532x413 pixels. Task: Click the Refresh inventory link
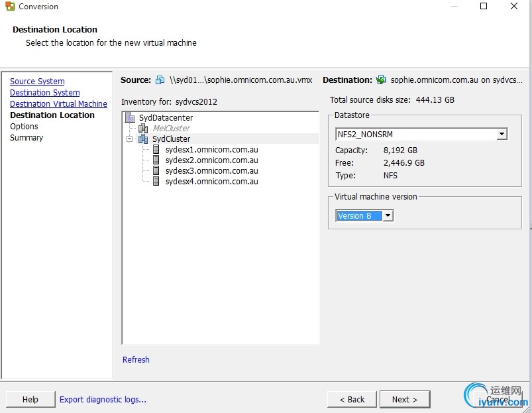coord(136,360)
